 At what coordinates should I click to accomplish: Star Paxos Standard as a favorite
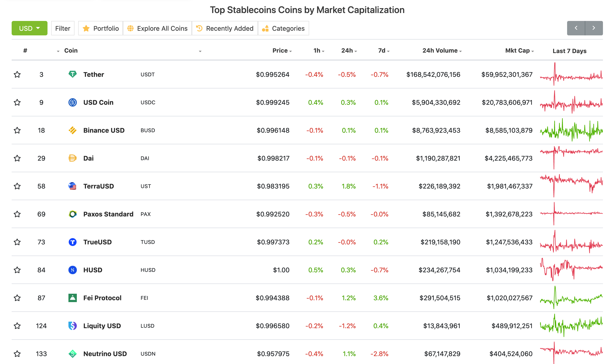click(17, 214)
